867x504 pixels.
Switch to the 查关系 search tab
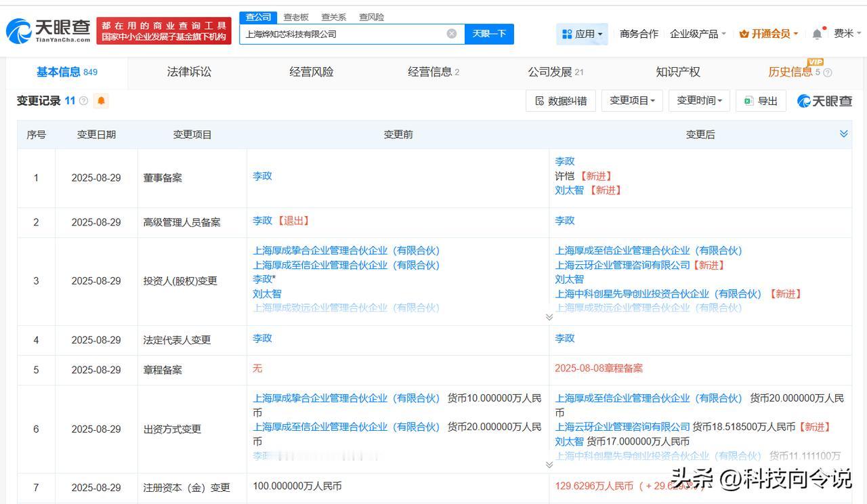[x=333, y=17]
